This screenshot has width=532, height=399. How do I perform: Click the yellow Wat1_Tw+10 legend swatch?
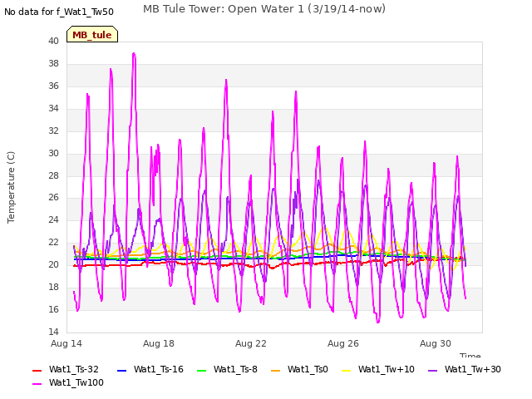(346, 371)
